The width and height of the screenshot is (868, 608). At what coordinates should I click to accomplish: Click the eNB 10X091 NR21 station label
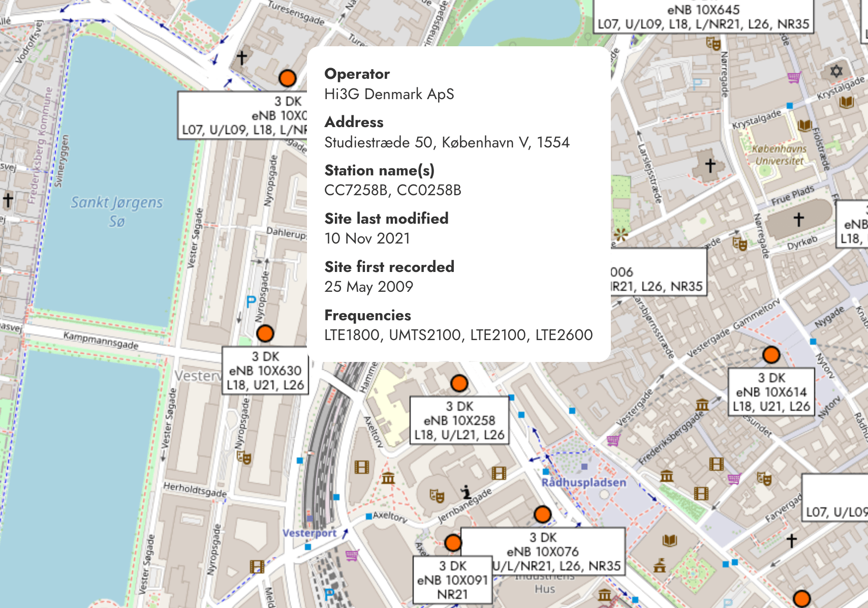tap(452, 580)
